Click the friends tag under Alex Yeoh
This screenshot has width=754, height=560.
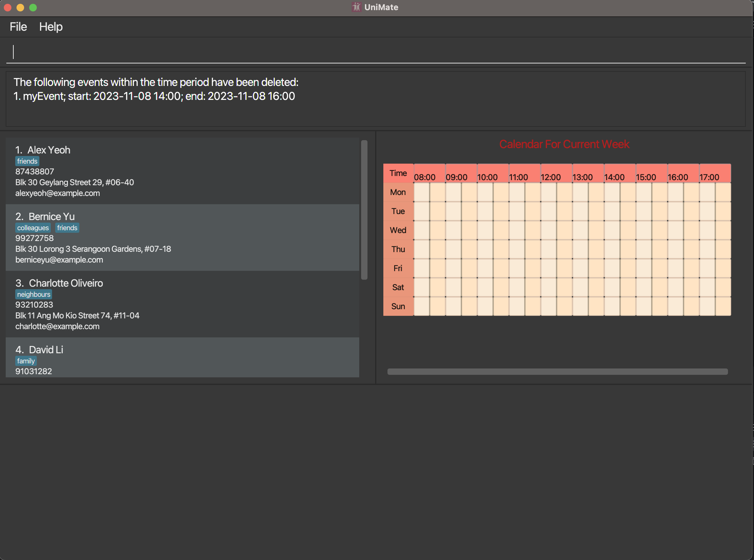coord(27,161)
